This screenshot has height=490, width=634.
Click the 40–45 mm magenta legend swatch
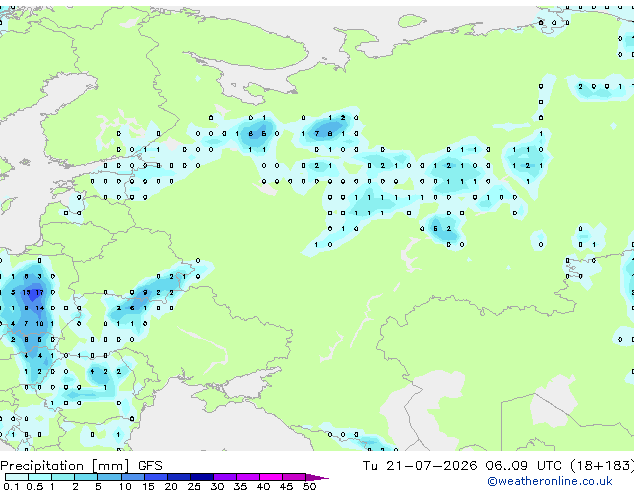tap(271, 477)
